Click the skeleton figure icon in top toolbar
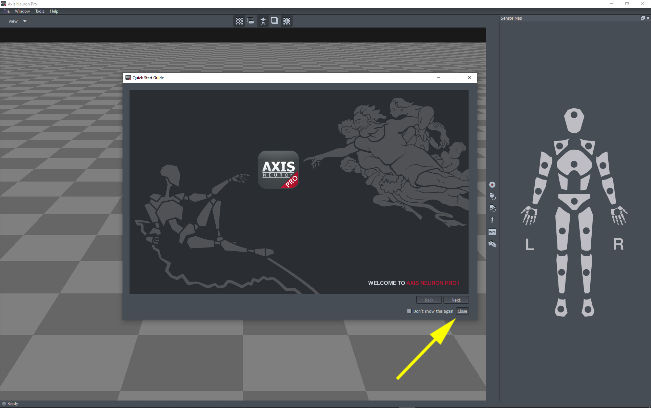651x408 pixels. coord(263,20)
